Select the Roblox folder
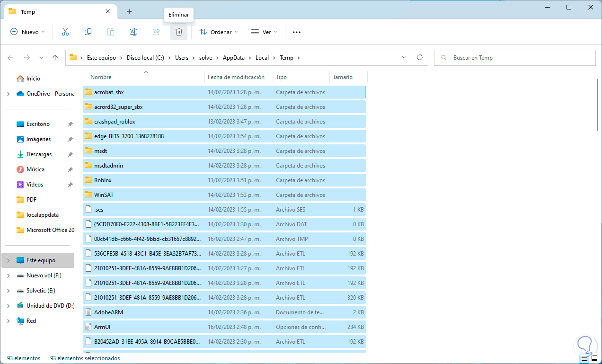602x364 pixels. [x=103, y=180]
